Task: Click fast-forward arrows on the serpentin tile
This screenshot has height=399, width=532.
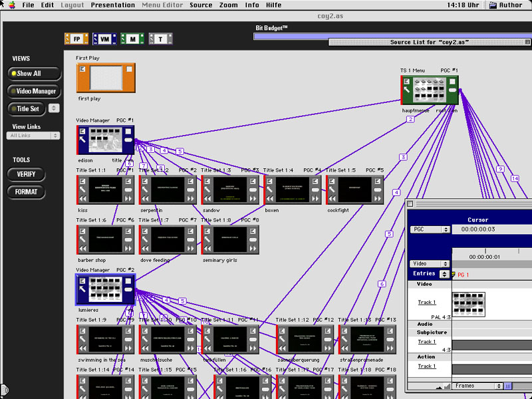Action: pyautogui.click(x=191, y=199)
